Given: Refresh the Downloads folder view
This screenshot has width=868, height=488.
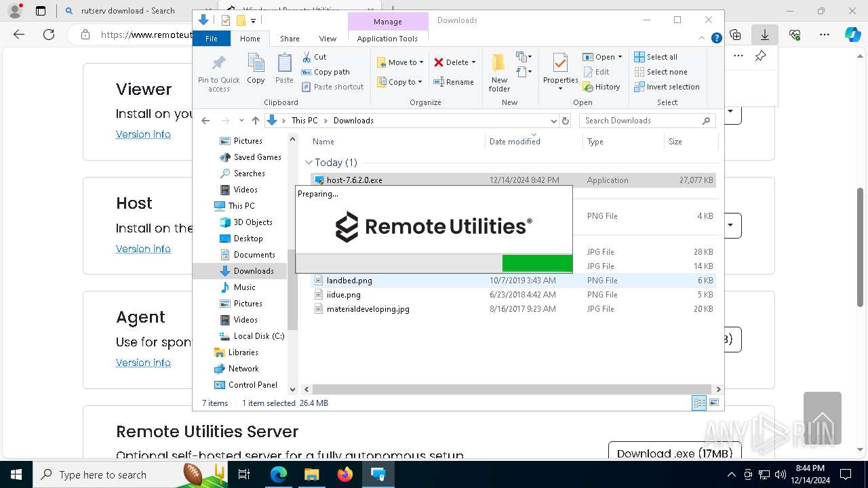Looking at the screenshot, I should [x=566, y=121].
